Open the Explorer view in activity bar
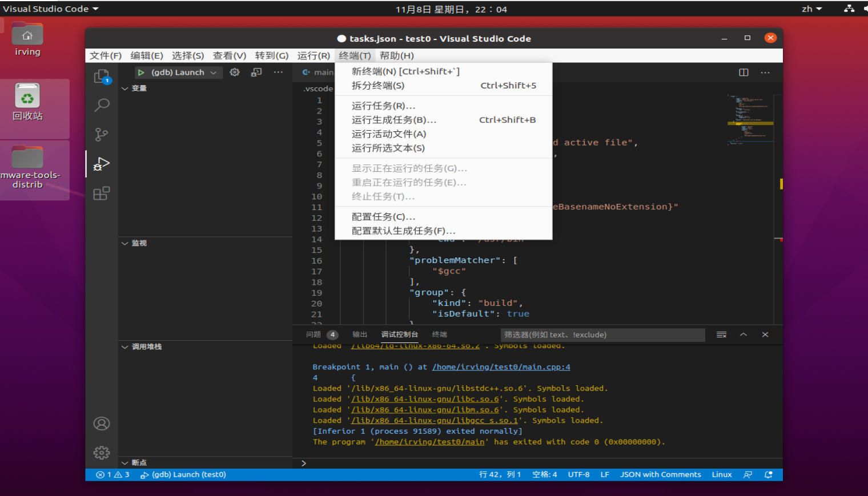 coord(102,76)
